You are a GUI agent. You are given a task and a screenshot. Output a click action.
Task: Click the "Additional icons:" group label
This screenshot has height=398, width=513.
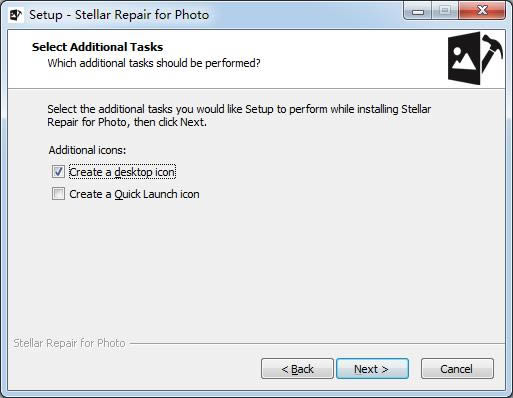coord(87,150)
